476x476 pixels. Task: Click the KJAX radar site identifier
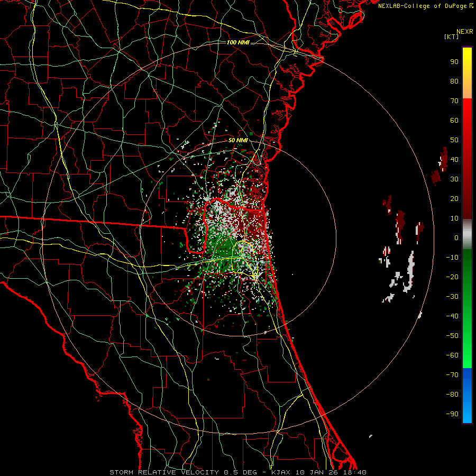(x=281, y=472)
